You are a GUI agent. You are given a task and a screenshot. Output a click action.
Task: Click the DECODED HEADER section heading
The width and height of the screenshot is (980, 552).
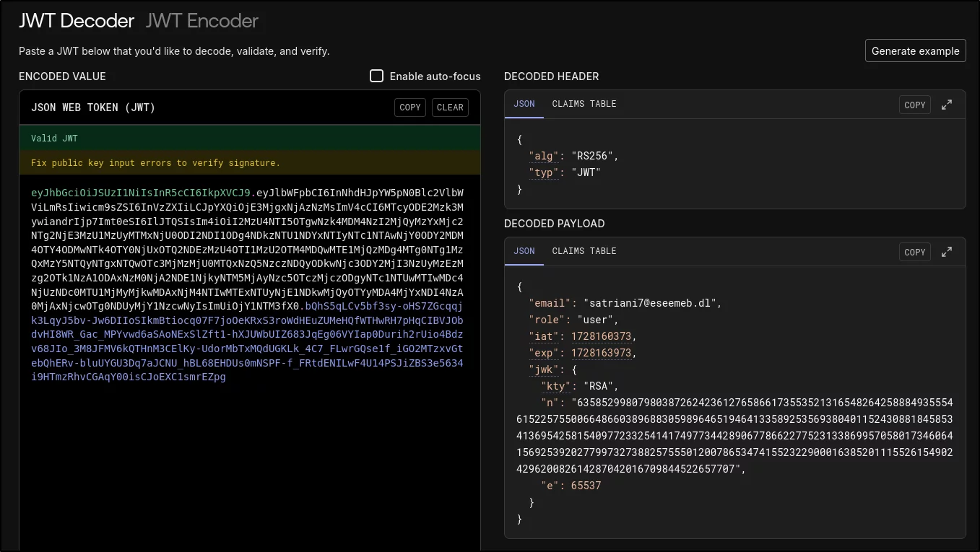pyautogui.click(x=552, y=76)
